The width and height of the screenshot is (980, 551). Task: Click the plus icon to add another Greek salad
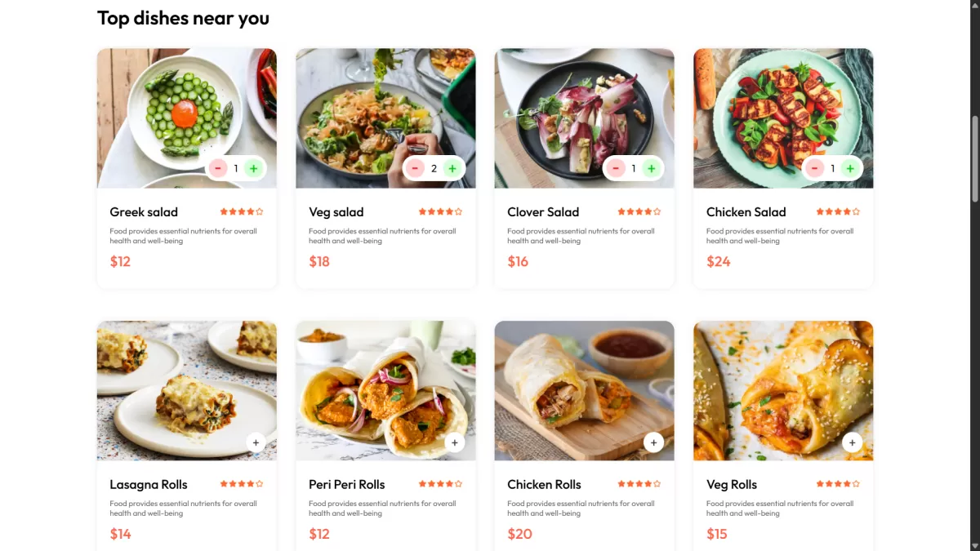tap(254, 168)
